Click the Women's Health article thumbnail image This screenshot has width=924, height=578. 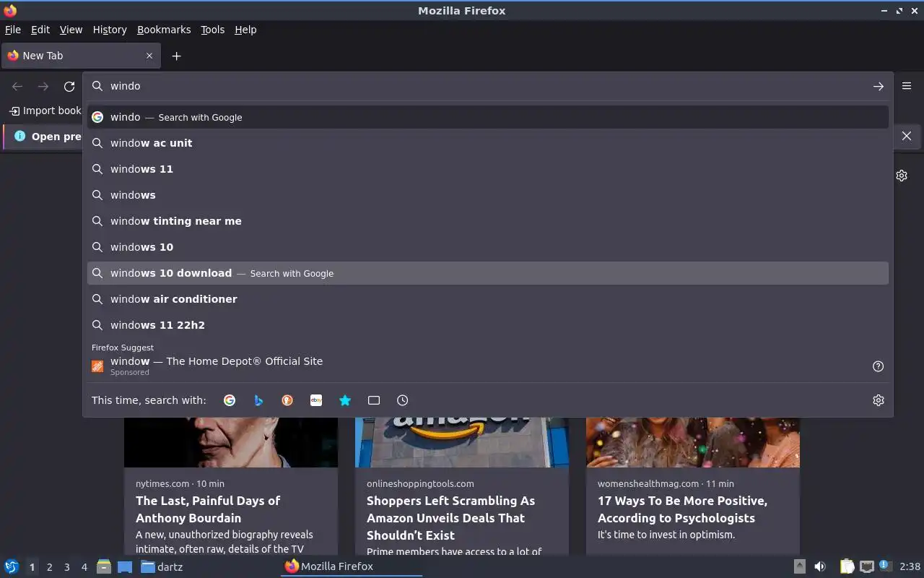(x=693, y=442)
